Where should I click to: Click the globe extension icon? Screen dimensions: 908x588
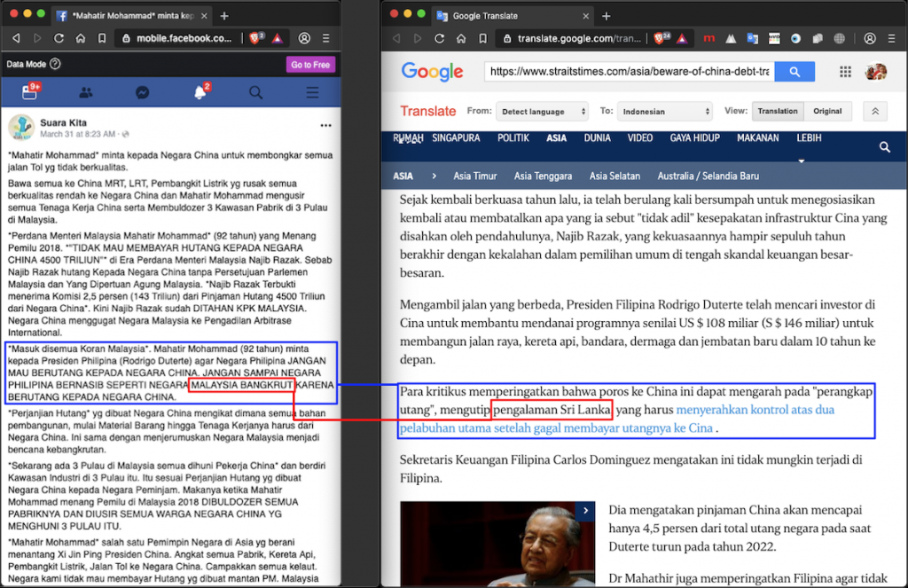[x=839, y=38]
